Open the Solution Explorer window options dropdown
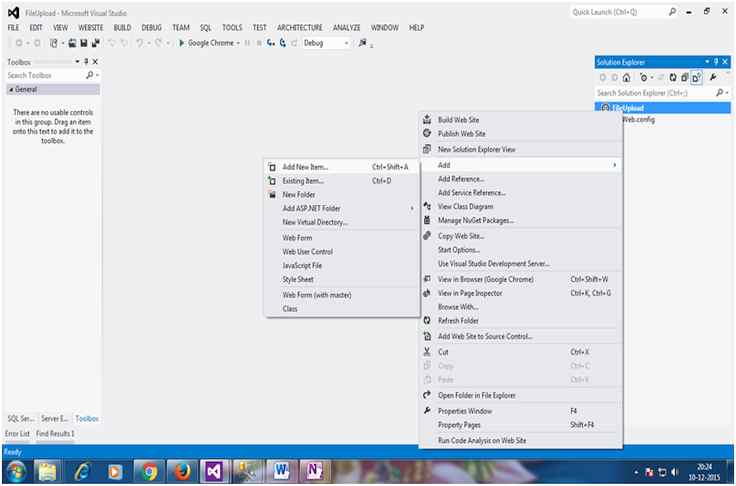Image resolution: width=736 pixels, height=486 pixels. point(707,62)
